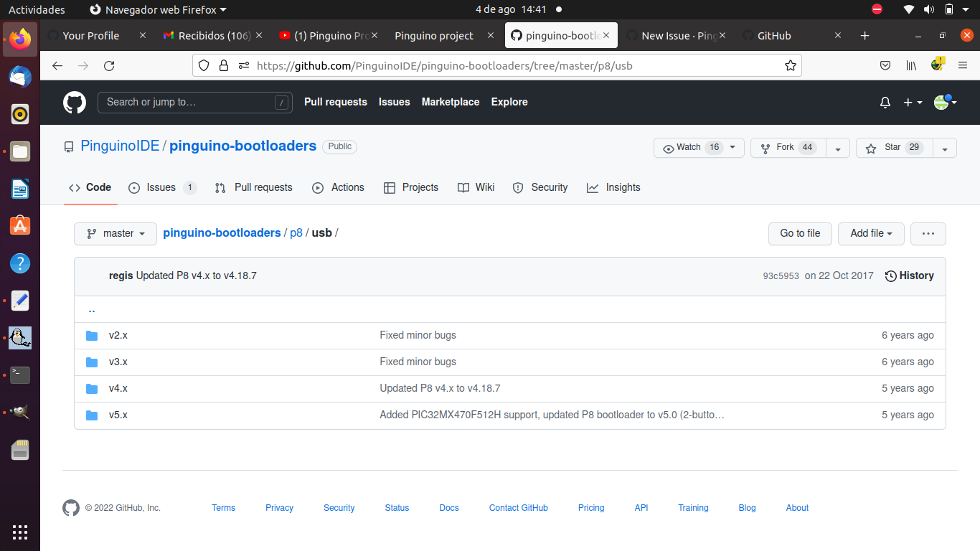Open Ubuntu Software from the dock
Screen dimensions: 980x551
point(20,225)
